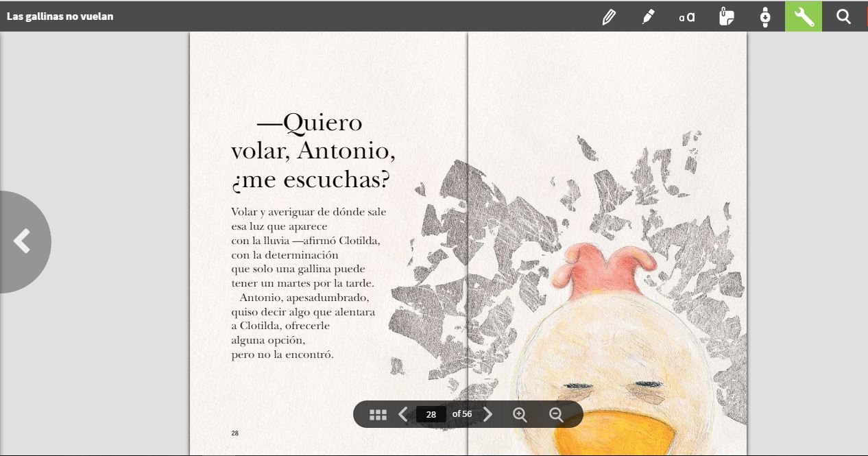Go to the previous page using bottom arrow
The height and width of the screenshot is (456, 868).
pos(403,414)
